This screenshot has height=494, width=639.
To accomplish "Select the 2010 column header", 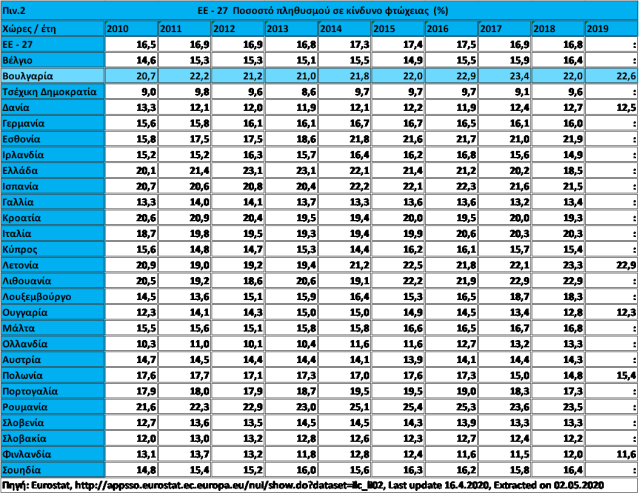I will 130,30.
